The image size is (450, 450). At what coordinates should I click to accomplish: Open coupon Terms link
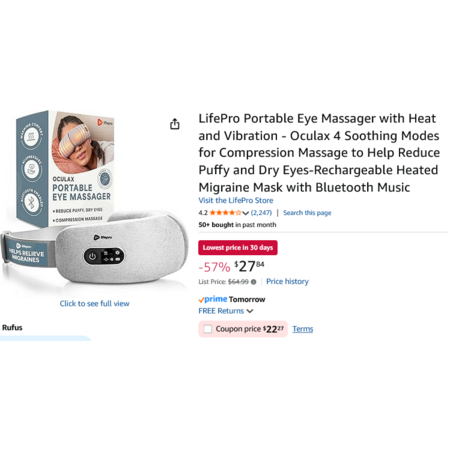click(303, 329)
